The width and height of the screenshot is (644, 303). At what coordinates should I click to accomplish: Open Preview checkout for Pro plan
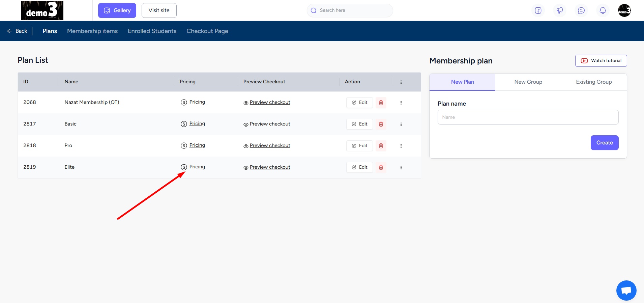(x=270, y=145)
